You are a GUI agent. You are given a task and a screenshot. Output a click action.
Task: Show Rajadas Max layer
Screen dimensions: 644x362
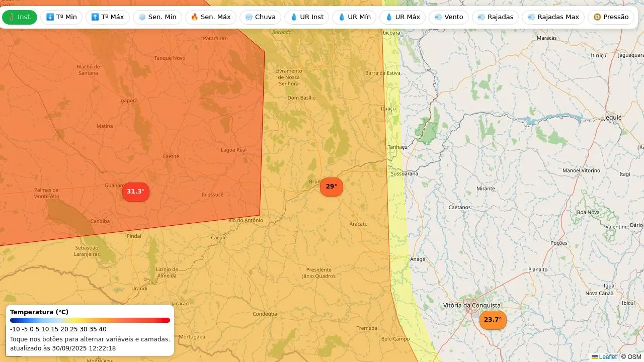[553, 17]
